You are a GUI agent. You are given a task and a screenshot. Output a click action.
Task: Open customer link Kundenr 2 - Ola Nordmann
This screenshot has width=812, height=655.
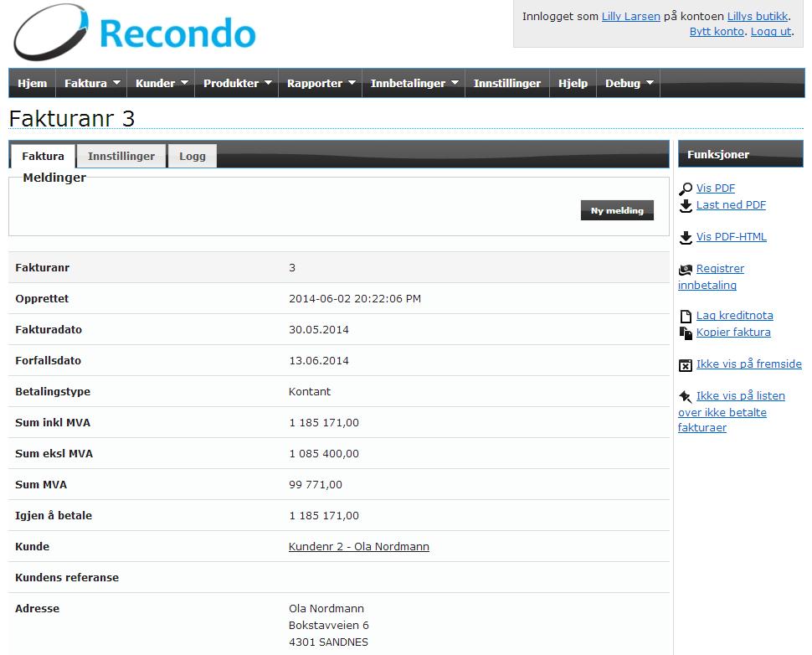(x=359, y=546)
